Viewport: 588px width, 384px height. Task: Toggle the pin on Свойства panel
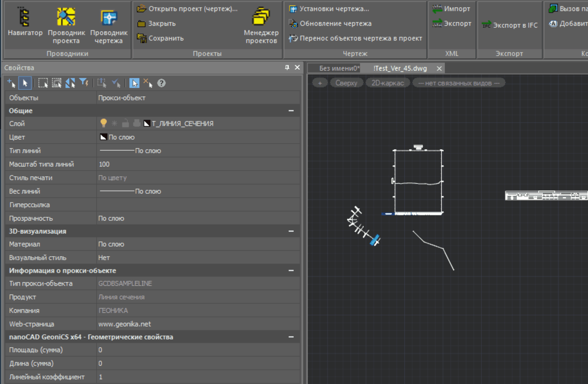[287, 68]
